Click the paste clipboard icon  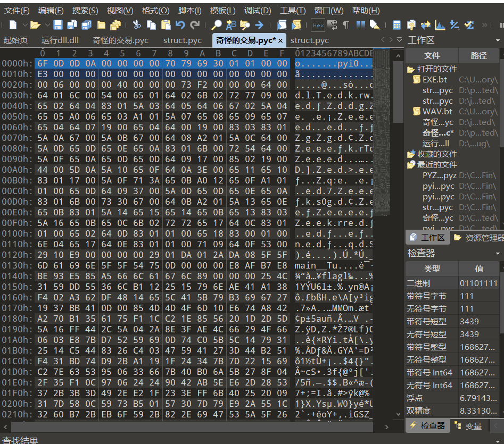coord(166,24)
